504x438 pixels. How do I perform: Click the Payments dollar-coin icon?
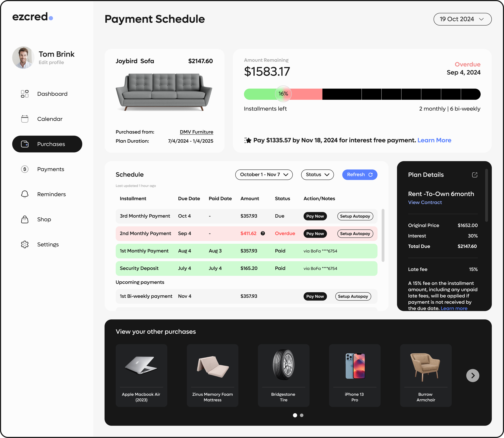pos(25,169)
